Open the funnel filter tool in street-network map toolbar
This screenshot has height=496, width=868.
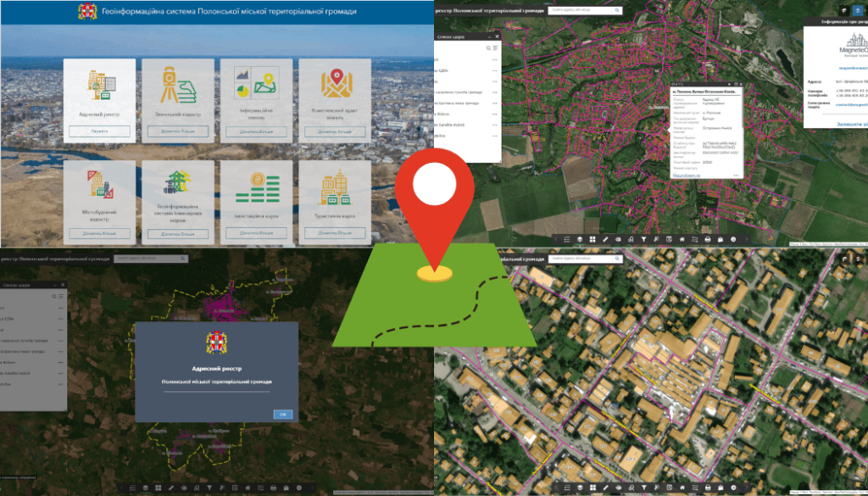pyautogui.click(x=644, y=239)
